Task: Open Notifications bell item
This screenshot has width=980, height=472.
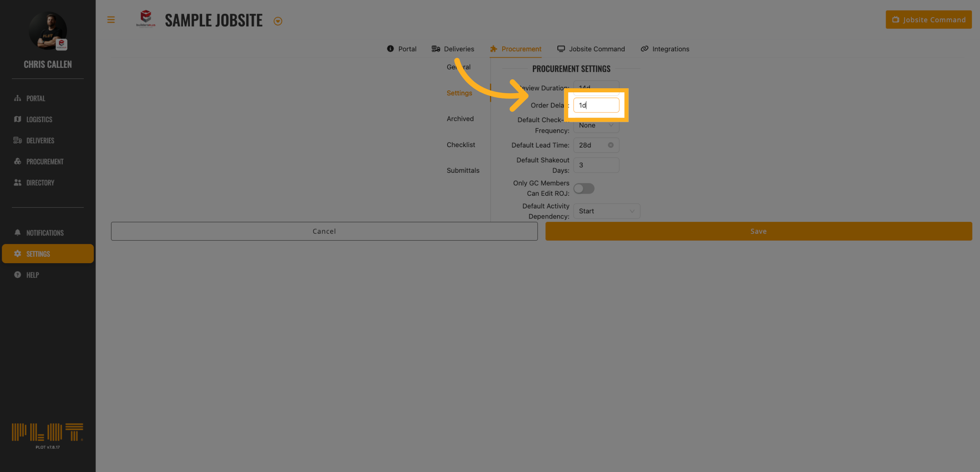Action: [45, 233]
